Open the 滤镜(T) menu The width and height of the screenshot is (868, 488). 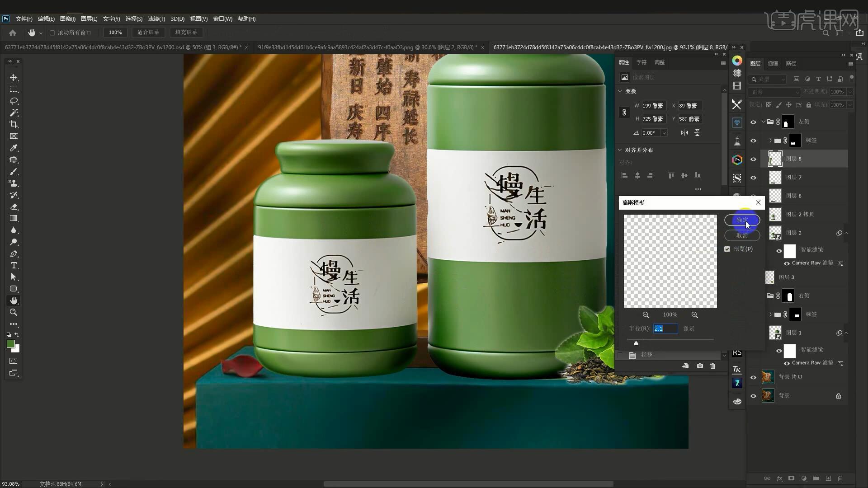click(156, 19)
